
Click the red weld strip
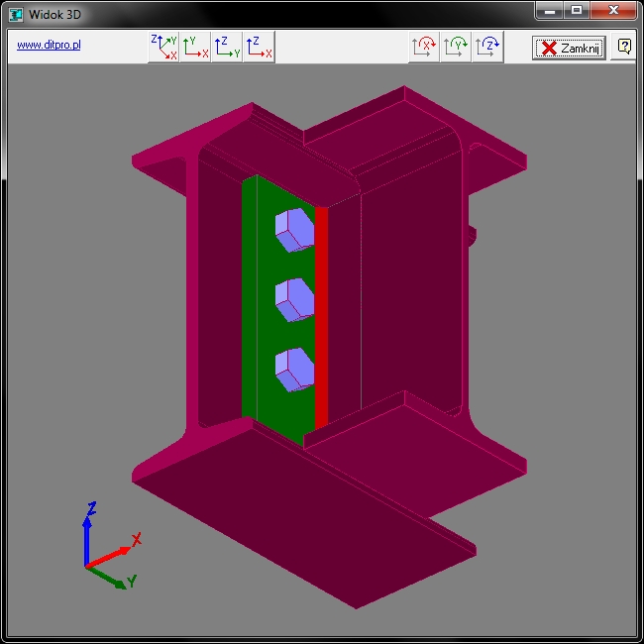pos(321,318)
